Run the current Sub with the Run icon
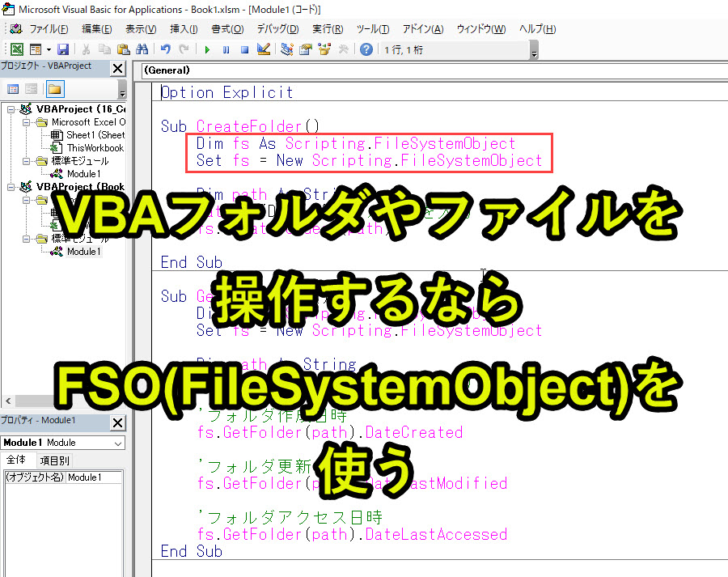The height and width of the screenshot is (577, 728). 207,49
